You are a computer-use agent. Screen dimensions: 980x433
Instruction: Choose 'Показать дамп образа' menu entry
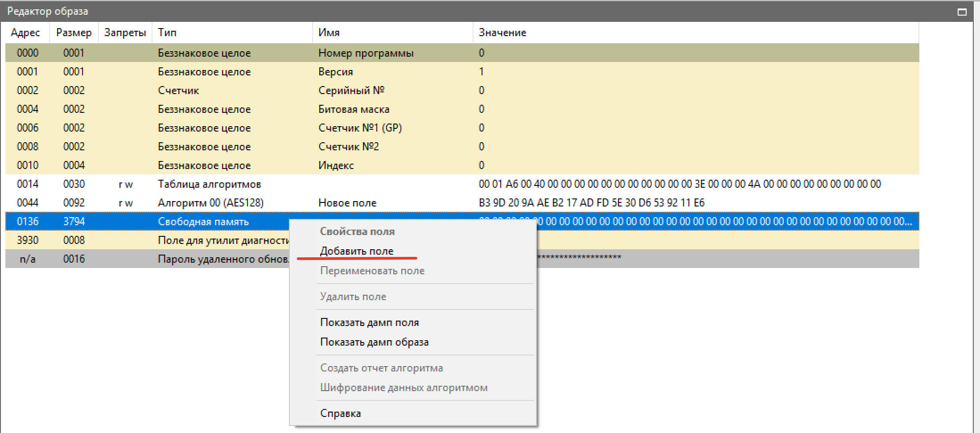(374, 342)
